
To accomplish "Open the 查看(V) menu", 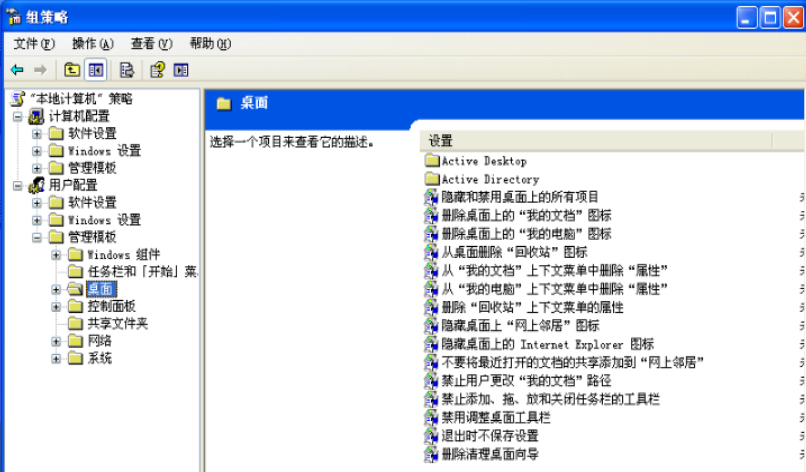I will pyautogui.click(x=151, y=44).
